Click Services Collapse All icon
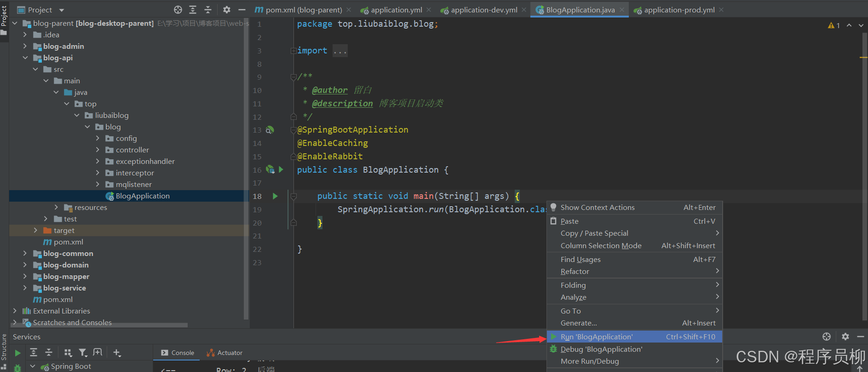Image resolution: width=868 pixels, height=372 pixels. point(49,352)
